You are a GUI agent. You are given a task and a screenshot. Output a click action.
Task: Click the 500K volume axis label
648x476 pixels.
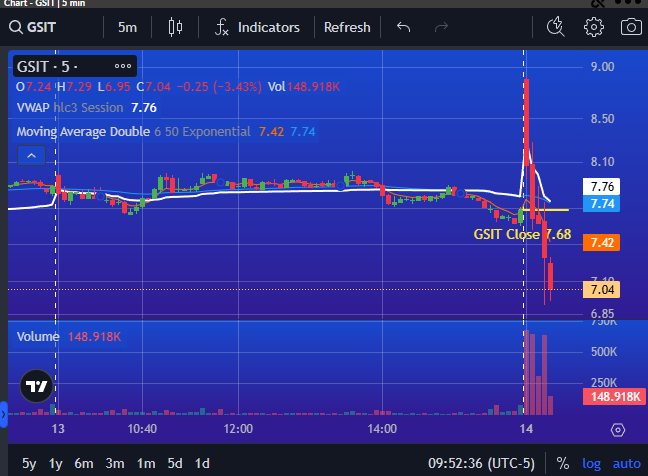click(604, 352)
